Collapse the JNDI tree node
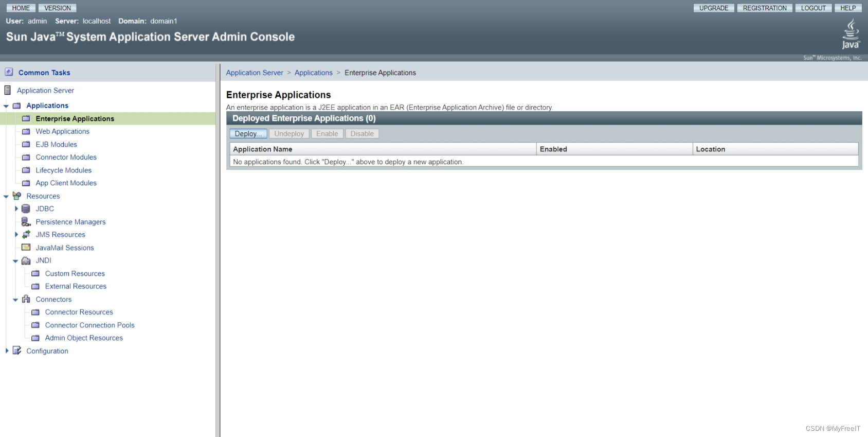The height and width of the screenshot is (437, 868). tap(15, 261)
